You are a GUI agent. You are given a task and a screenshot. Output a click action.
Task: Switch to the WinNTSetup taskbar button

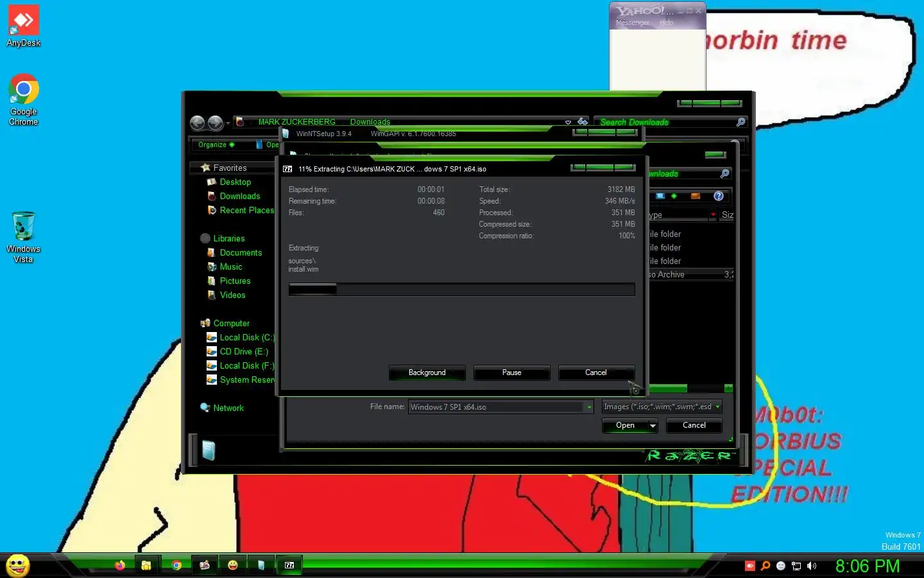pos(261,565)
